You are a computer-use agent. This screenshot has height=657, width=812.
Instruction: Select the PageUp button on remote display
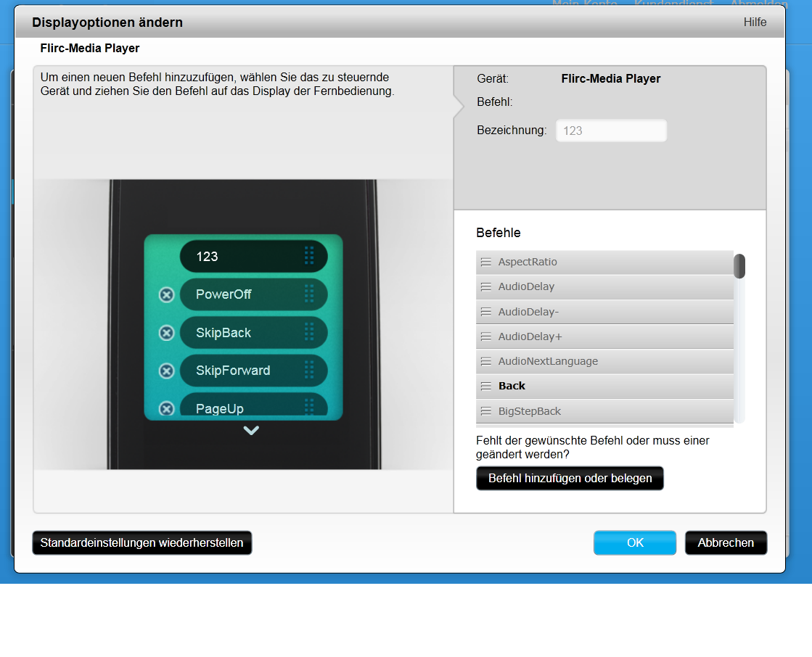[254, 405]
